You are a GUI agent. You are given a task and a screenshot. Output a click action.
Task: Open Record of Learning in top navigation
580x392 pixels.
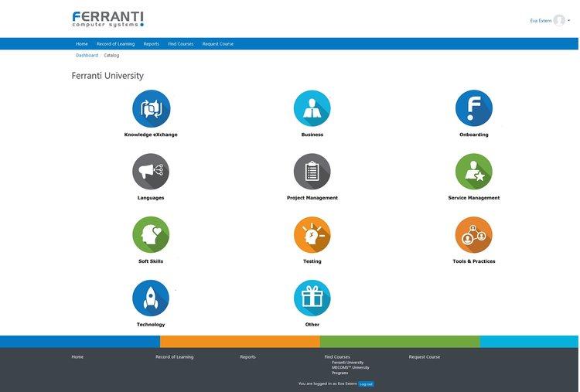116,43
